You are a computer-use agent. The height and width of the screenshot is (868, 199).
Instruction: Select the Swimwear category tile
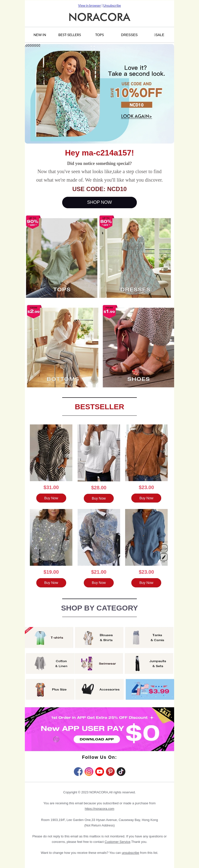[99, 664]
